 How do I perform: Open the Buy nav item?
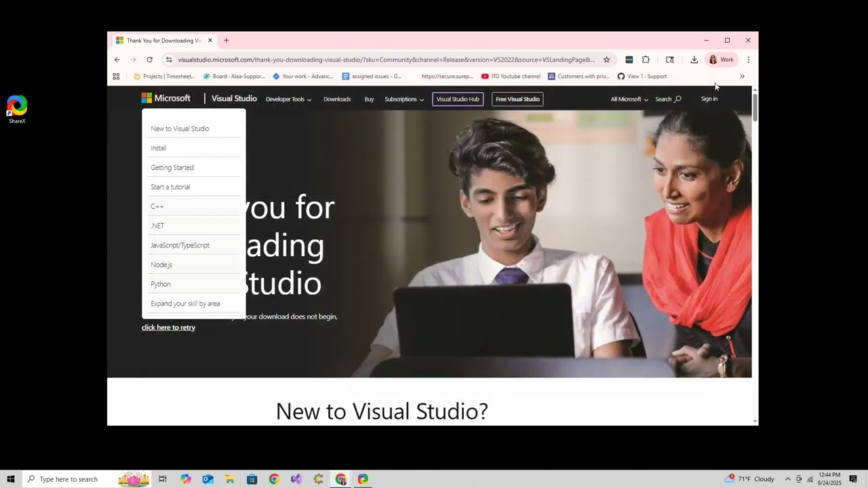click(369, 99)
